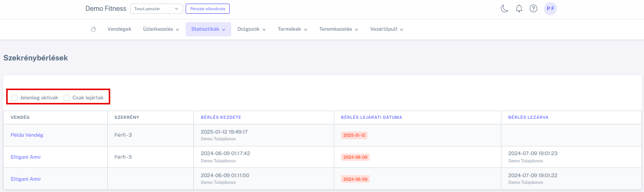
Task: Open PF user avatar menu
Action: 550,8
